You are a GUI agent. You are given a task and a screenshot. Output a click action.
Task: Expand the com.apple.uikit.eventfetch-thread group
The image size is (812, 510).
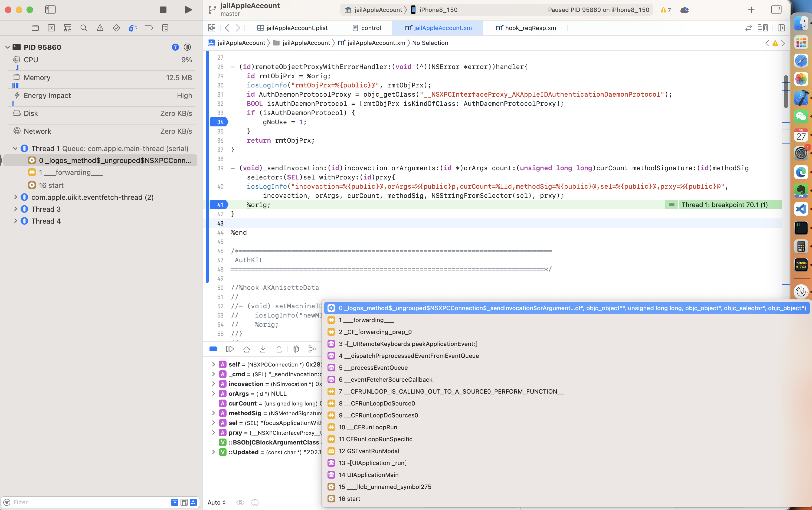click(15, 197)
